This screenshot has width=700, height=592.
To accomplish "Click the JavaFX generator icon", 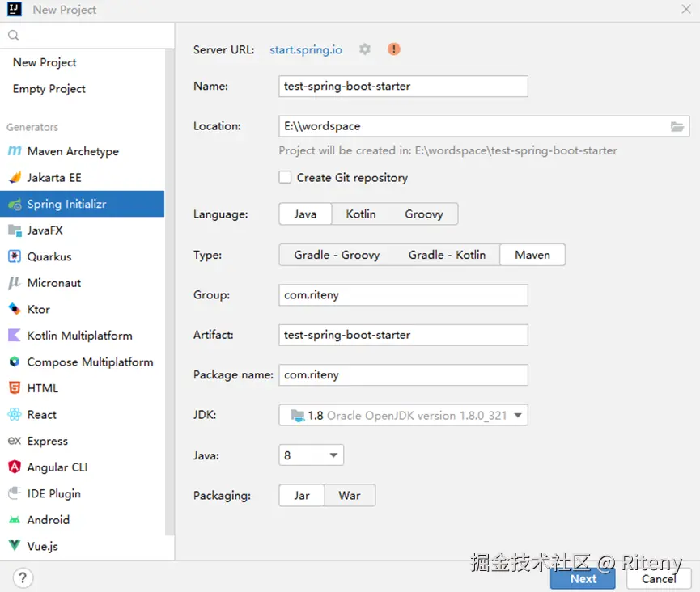I will pos(15,230).
